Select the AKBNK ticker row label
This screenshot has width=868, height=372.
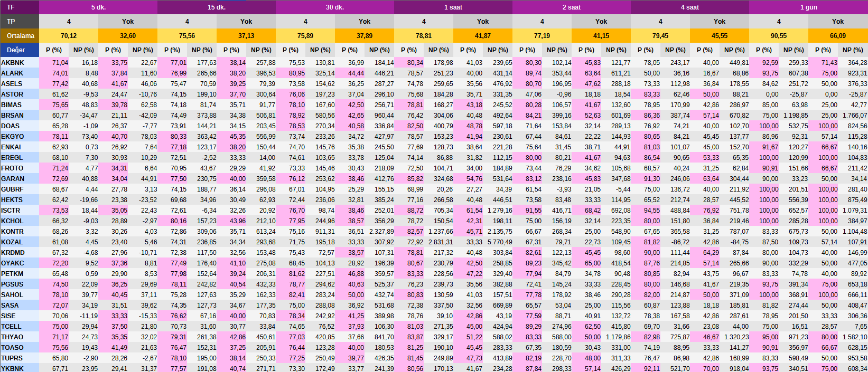point(12,63)
